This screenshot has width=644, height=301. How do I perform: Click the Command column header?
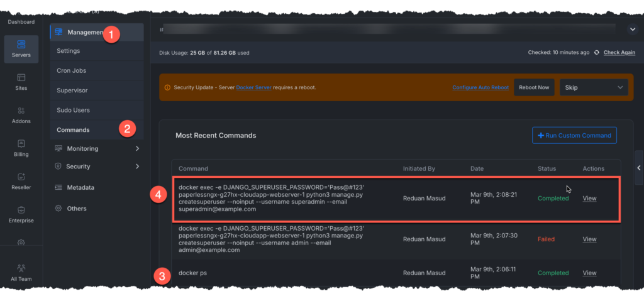193,169
